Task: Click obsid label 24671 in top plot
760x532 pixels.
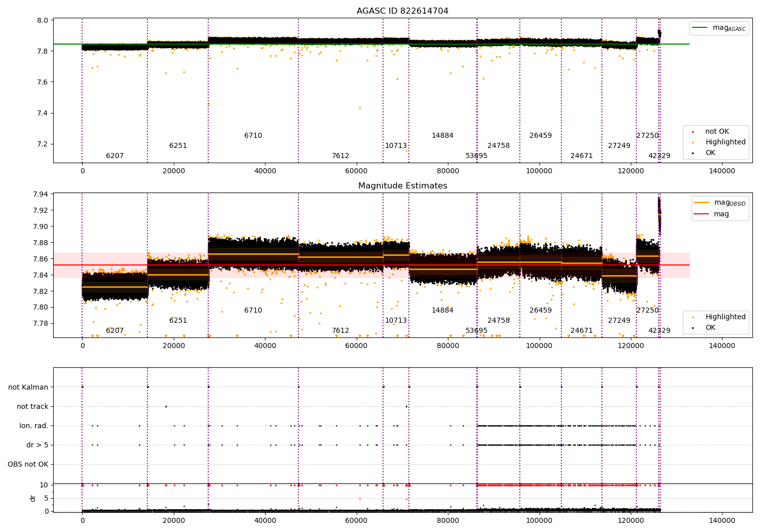Action: coord(582,156)
